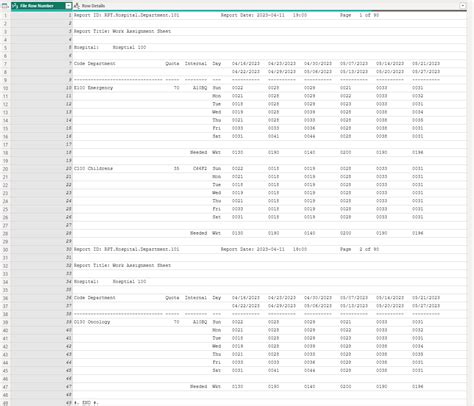Select the END marker cell in row 49
This screenshot has height=406, width=474.
[270, 403]
